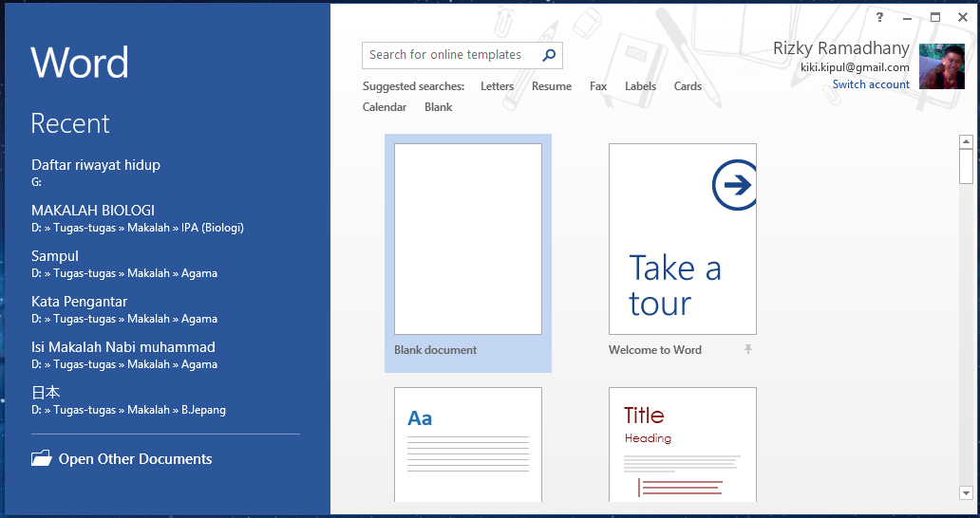The height and width of the screenshot is (518, 980).
Task: Select the Blank suggested search
Action: click(438, 106)
